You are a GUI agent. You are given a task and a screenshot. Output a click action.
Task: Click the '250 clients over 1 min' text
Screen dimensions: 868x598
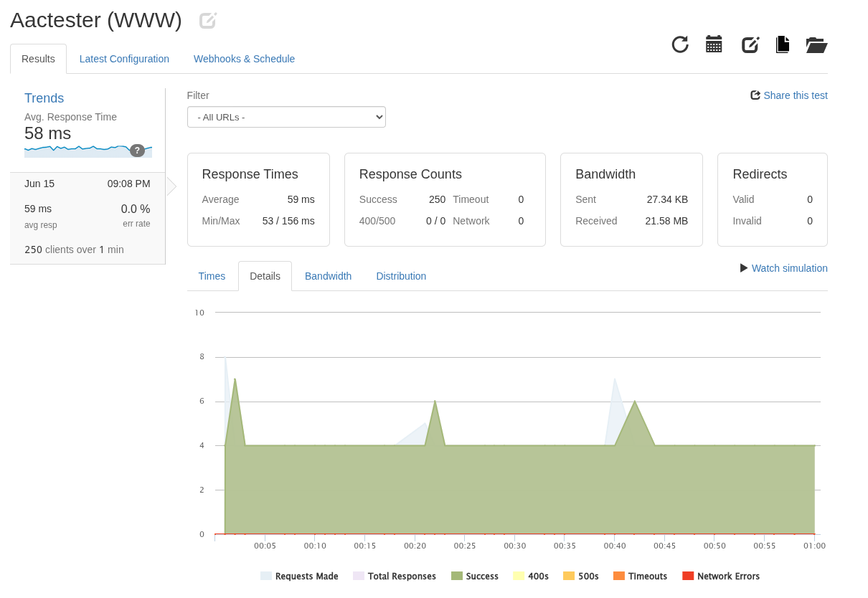point(74,250)
